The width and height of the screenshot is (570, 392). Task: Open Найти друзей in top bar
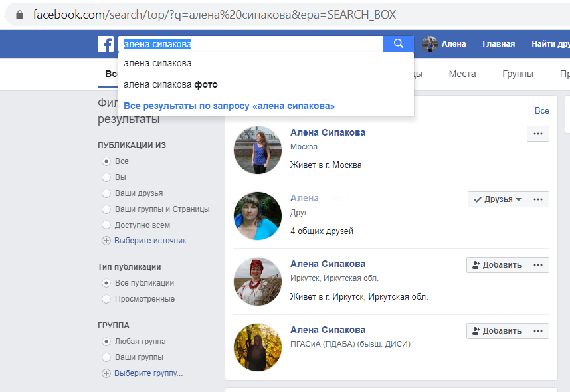click(x=550, y=44)
